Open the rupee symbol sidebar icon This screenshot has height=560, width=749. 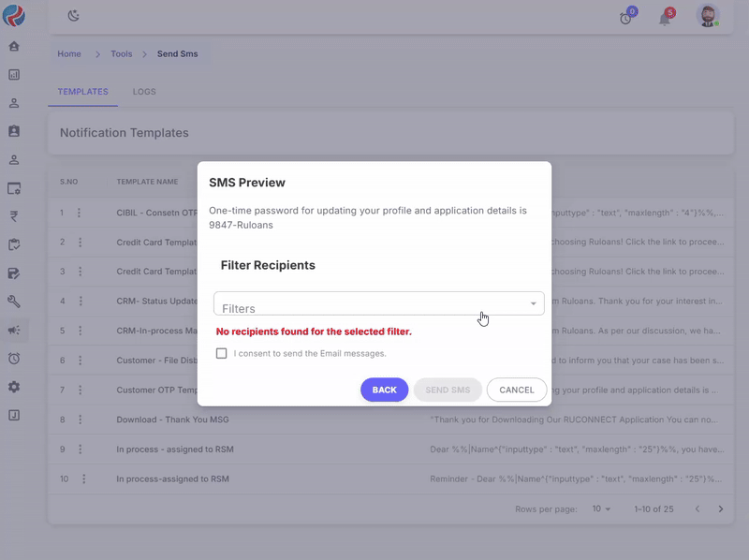[14, 216]
